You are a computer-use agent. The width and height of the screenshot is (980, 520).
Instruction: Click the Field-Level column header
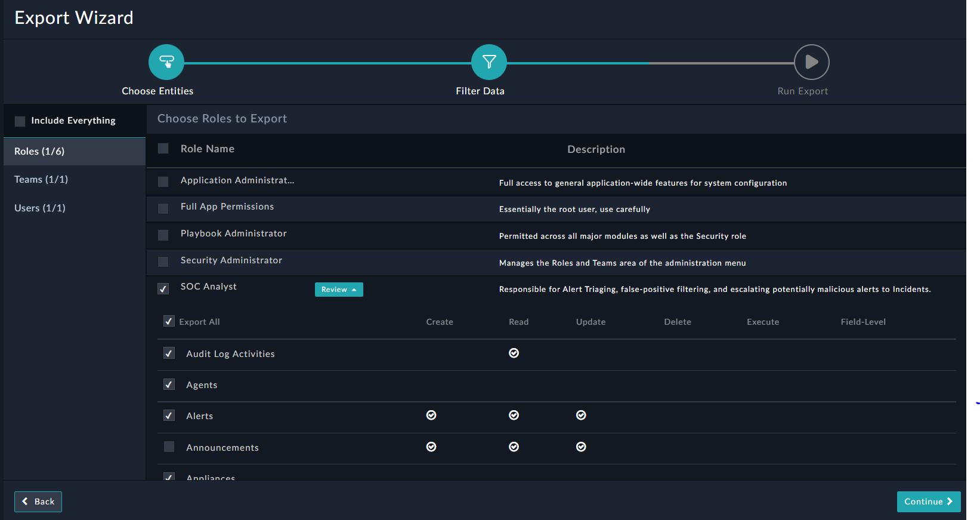click(863, 322)
